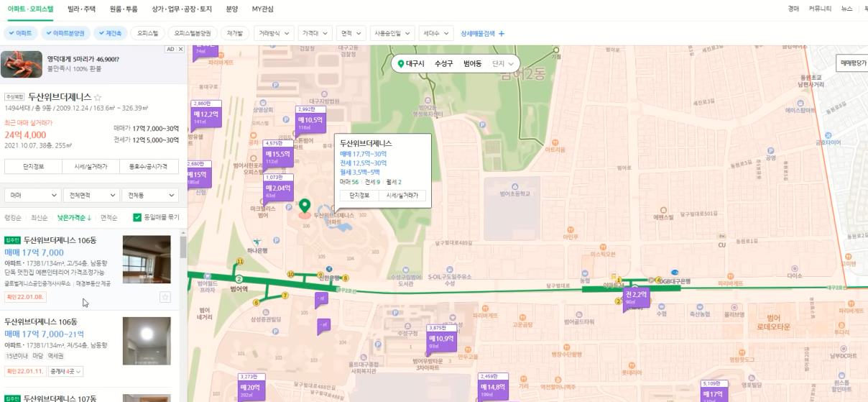Enable the 오피스텔 filter chip
868x402 pixels.
[x=148, y=33]
